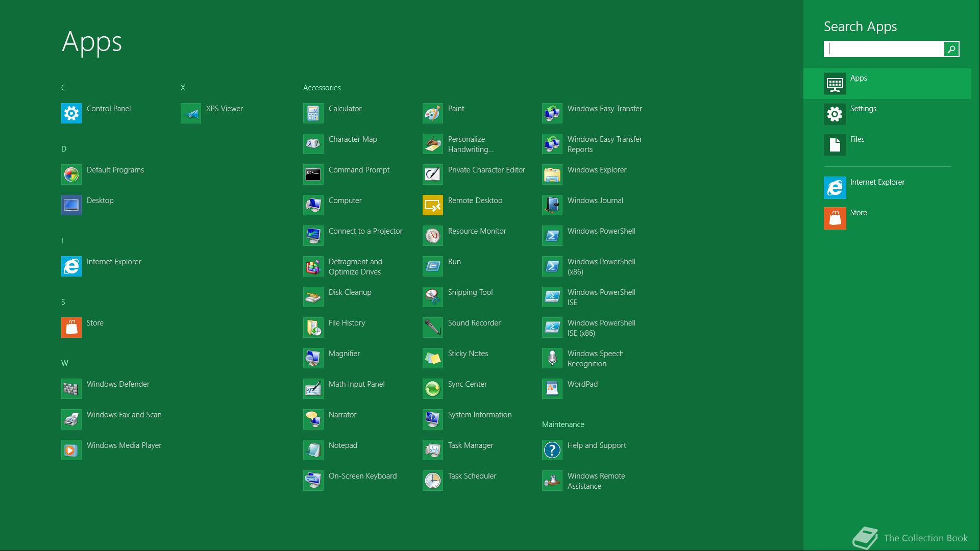Open Windows Speech Recognition microphone icon
The image size is (980, 551).
pyautogui.click(x=552, y=358)
